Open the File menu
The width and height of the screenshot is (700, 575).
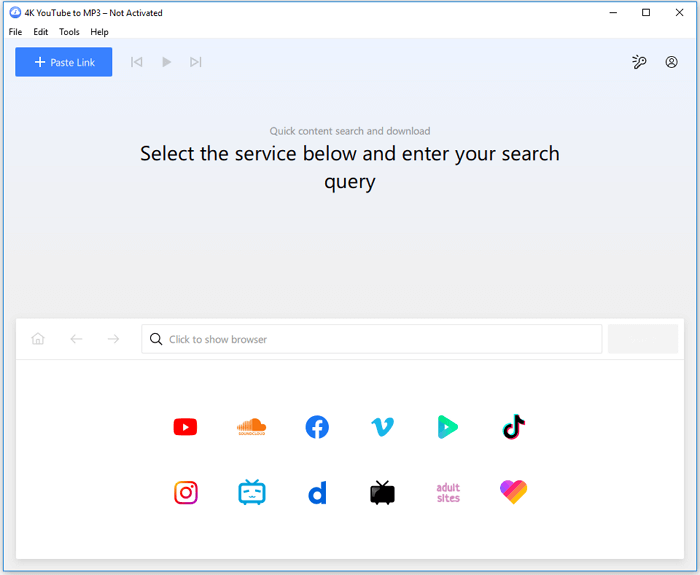16,32
